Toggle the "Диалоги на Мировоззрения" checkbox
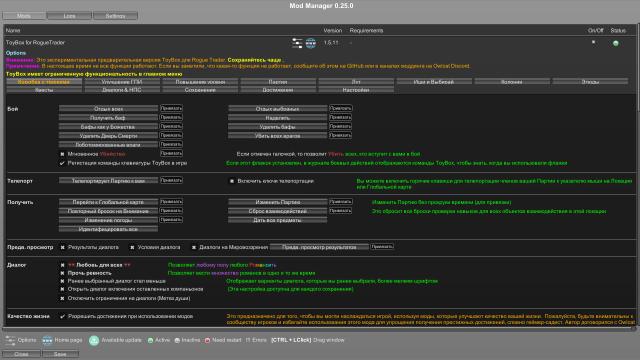640x360 pixels. pyautogui.click(x=194, y=247)
